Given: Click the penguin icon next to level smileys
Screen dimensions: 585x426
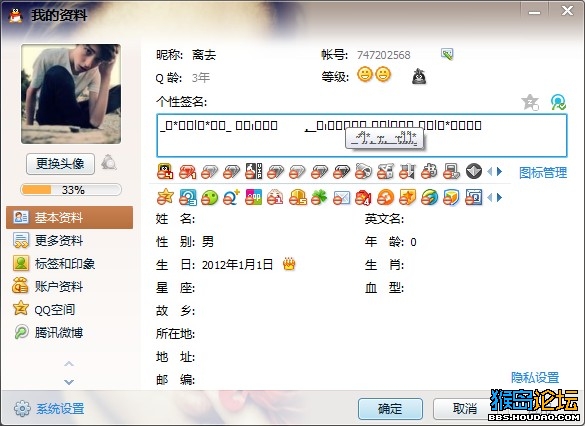Looking at the screenshot, I should point(419,76).
